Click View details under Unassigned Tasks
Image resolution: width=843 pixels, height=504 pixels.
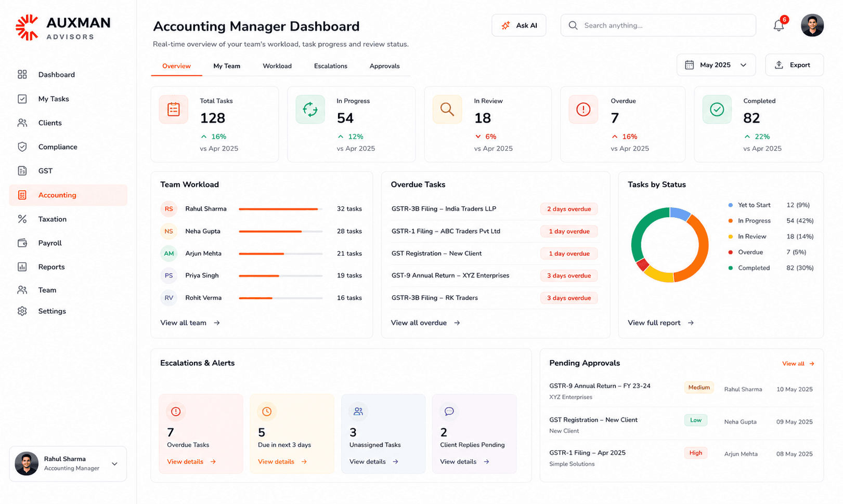[x=374, y=461]
